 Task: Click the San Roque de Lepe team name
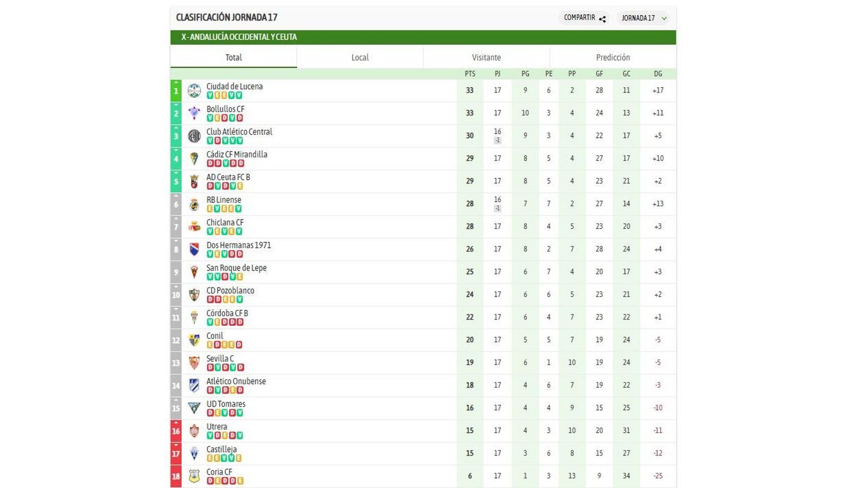(237, 268)
